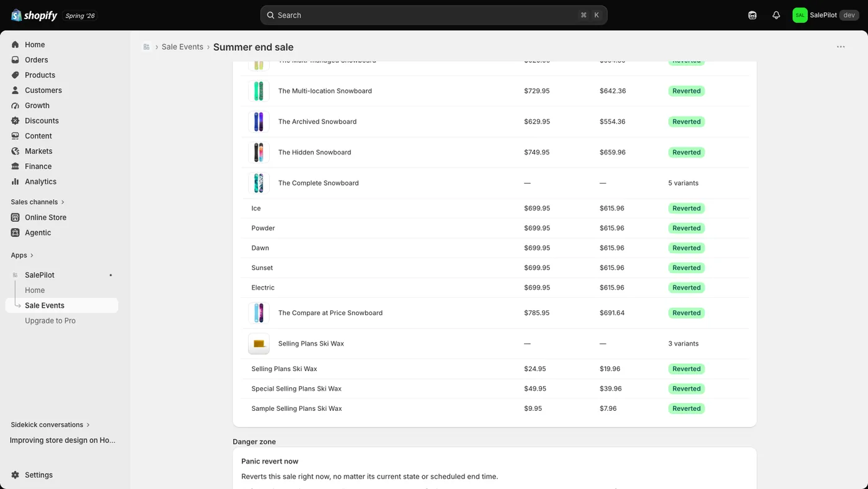Click the Finance bank icon

click(15, 166)
